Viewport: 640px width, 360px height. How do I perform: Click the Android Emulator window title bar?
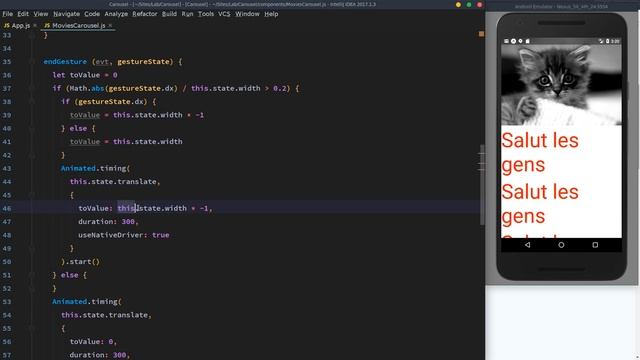pos(561,6)
